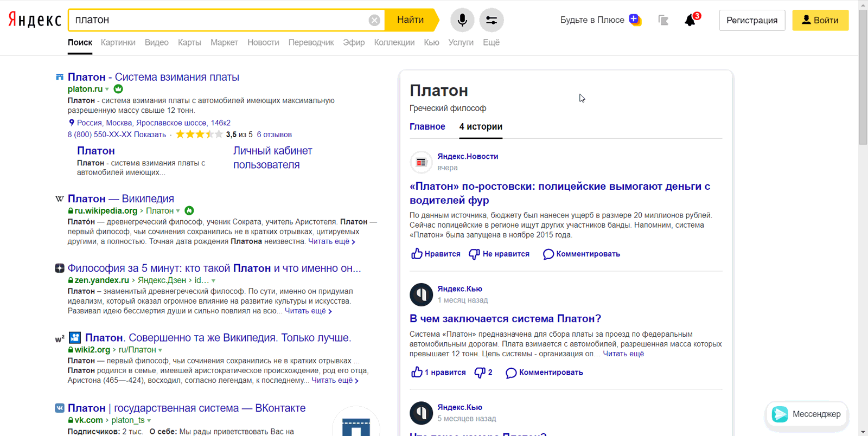The width and height of the screenshot is (868, 436).
Task: Expand 'Читать ещё' in the wiki2 snippet
Action: [335, 380]
